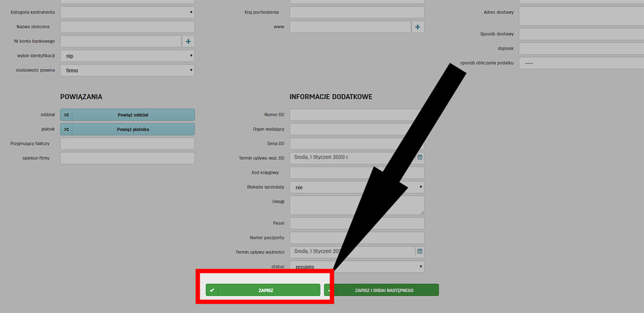Click the plus icon next to bank account field
The width and height of the screenshot is (644, 313).
pos(188,41)
